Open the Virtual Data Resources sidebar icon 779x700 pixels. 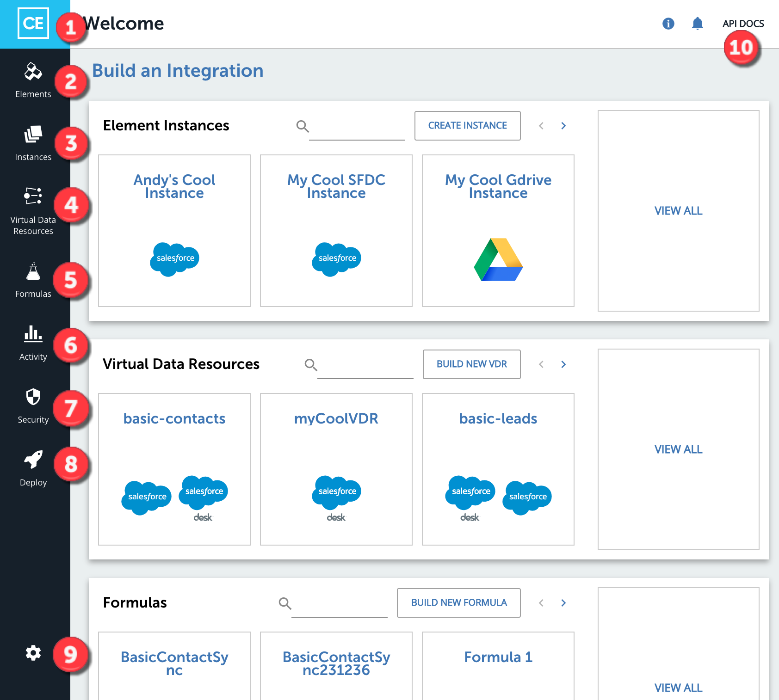pyautogui.click(x=33, y=196)
